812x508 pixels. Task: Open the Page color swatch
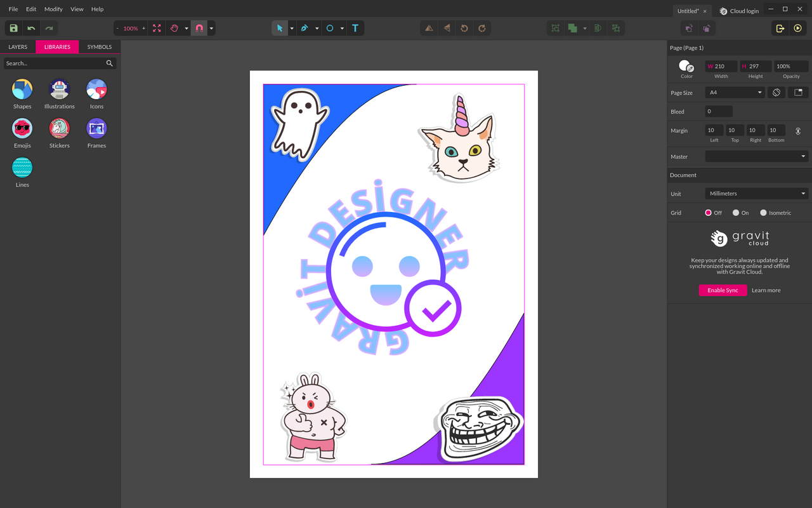[x=684, y=65]
